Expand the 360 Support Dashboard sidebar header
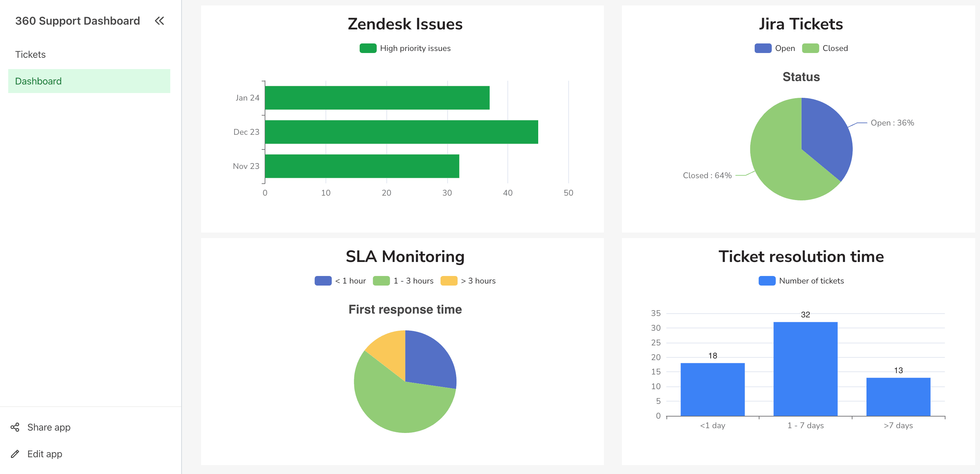The image size is (980, 474). 77,21
